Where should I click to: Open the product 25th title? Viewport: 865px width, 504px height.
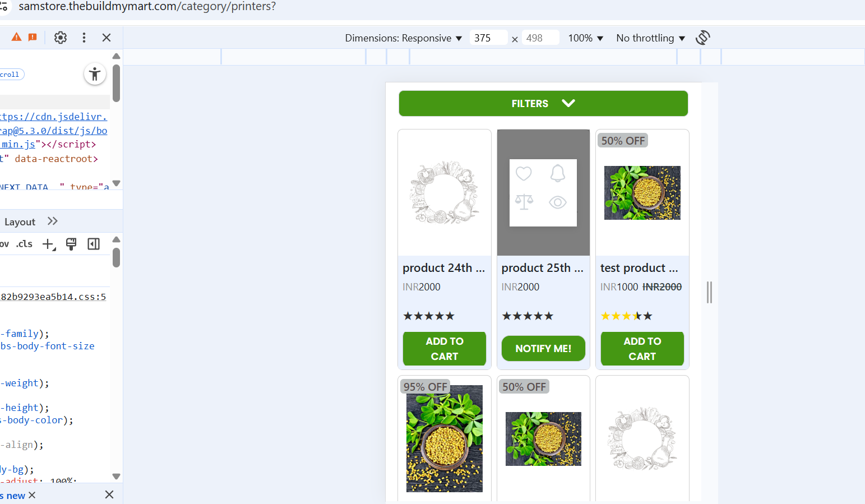(x=543, y=268)
